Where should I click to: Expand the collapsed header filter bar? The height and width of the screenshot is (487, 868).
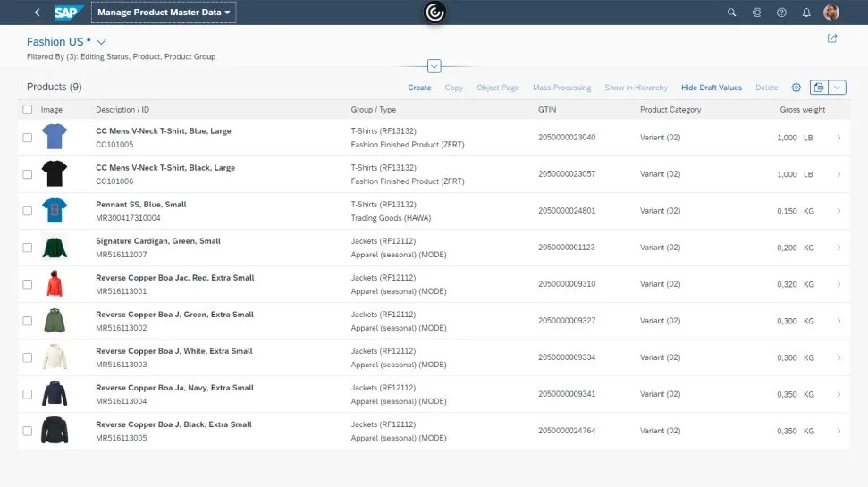(x=434, y=66)
